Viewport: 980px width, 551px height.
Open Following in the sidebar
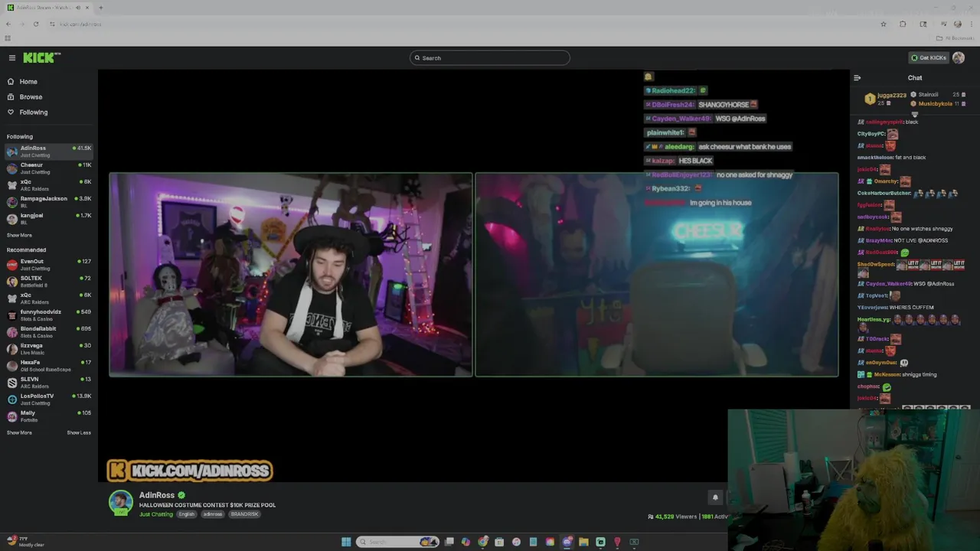point(49,112)
